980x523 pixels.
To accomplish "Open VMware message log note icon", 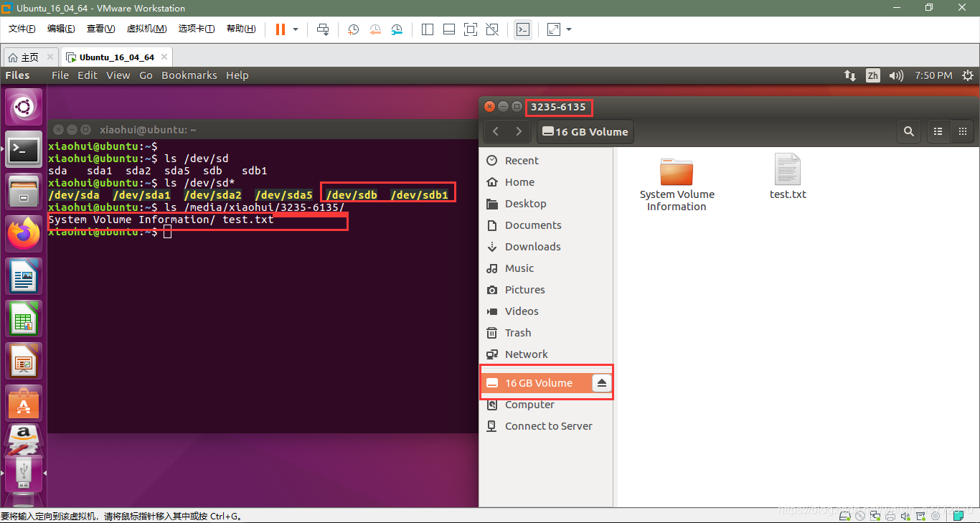I will coord(958,515).
